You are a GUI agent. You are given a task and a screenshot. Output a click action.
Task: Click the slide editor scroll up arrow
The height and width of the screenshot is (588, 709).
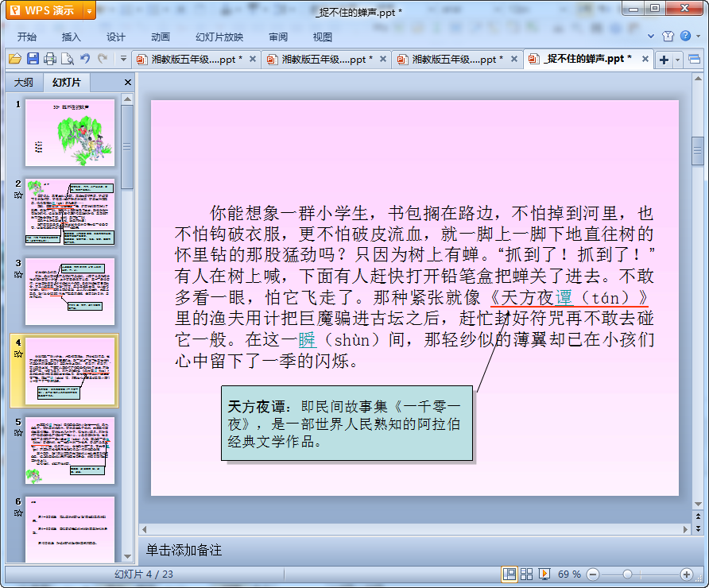click(x=698, y=79)
